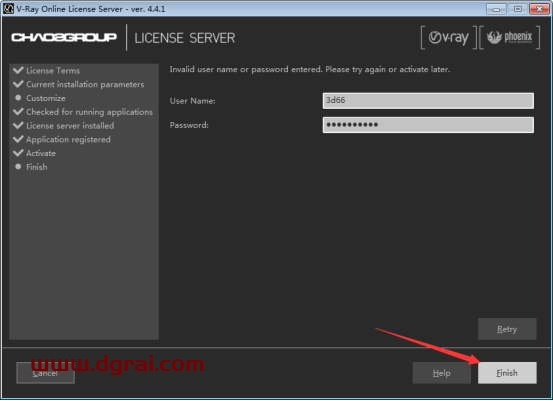Focus the Password input field
Image resolution: width=553 pixels, height=401 pixels.
click(x=428, y=125)
